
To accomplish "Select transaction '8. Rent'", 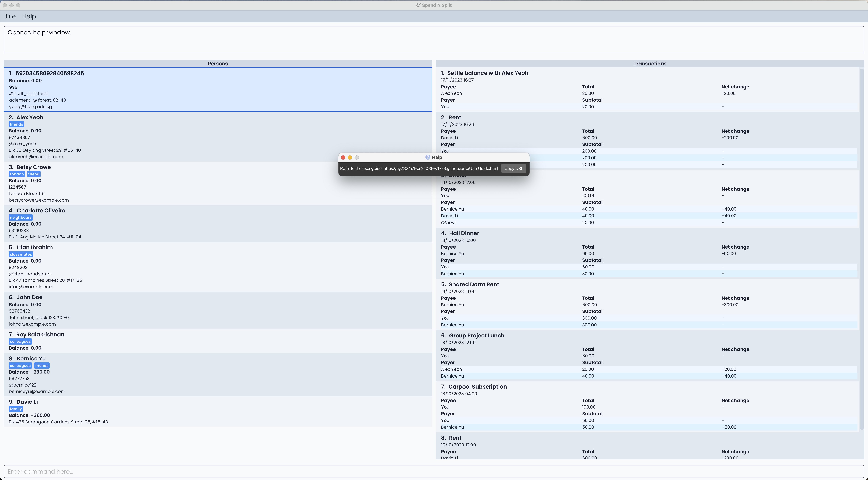I will click(x=647, y=446).
